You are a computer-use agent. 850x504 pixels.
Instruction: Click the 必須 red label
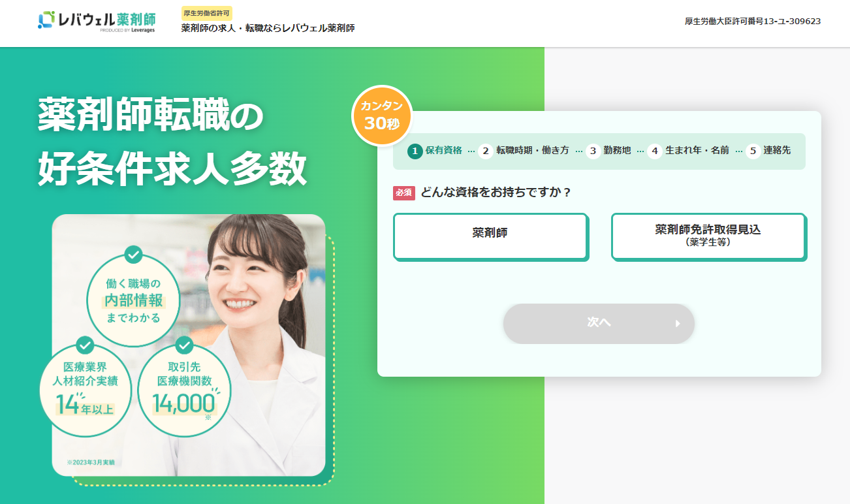coord(404,193)
